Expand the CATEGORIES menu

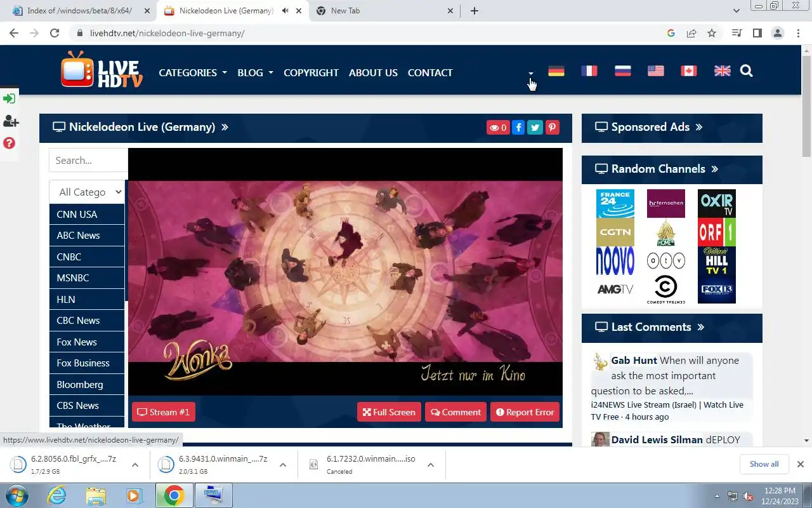(x=193, y=72)
